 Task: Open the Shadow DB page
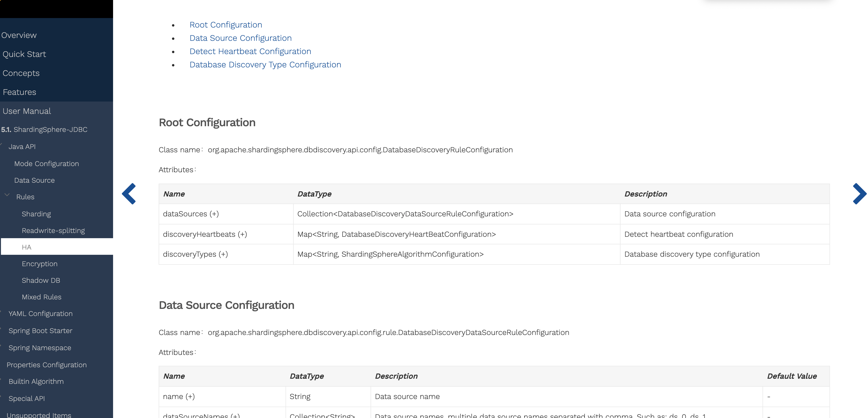(41, 280)
